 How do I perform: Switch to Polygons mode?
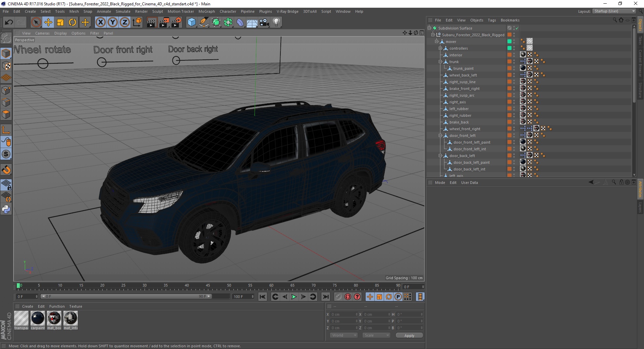tap(6, 114)
